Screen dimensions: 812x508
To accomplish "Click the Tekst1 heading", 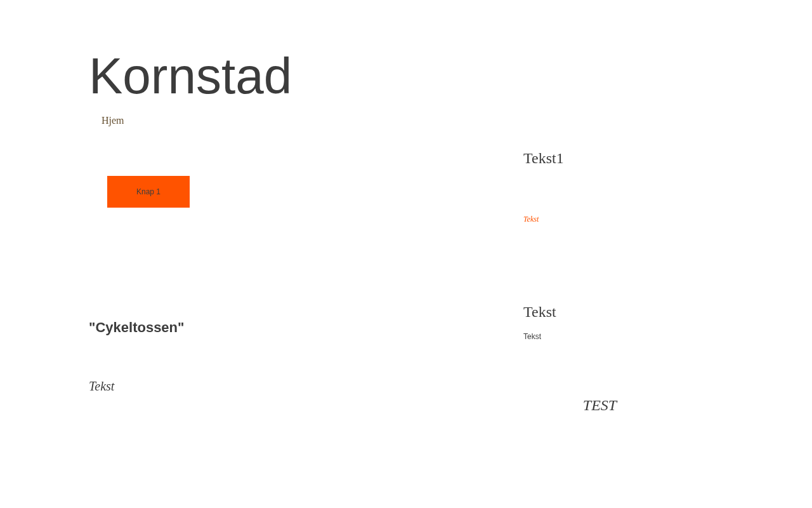I will pyautogui.click(x=543, y=159).
